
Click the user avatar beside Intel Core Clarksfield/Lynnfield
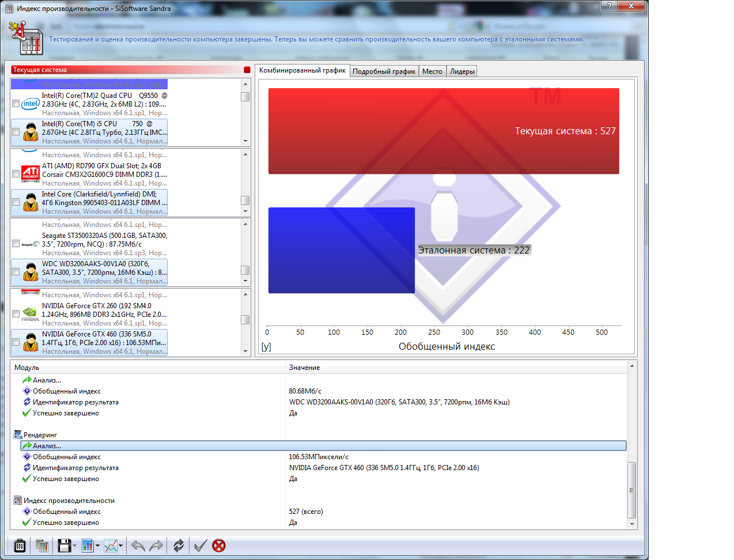(31, 202)
